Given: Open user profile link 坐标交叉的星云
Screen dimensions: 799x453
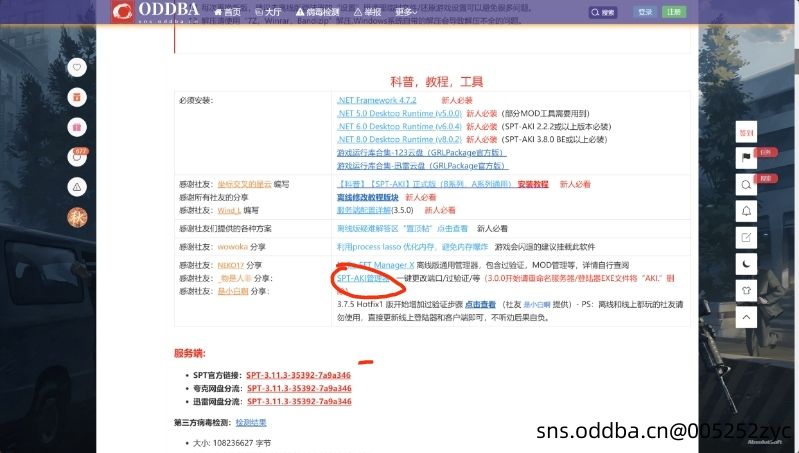Looking at the screenshot, I should click(245, 184).
